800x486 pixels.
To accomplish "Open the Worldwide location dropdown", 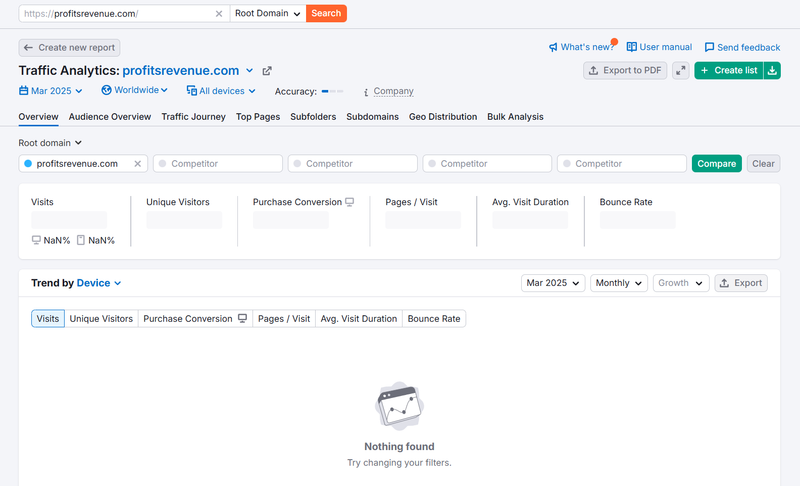I will pos(135,90).
